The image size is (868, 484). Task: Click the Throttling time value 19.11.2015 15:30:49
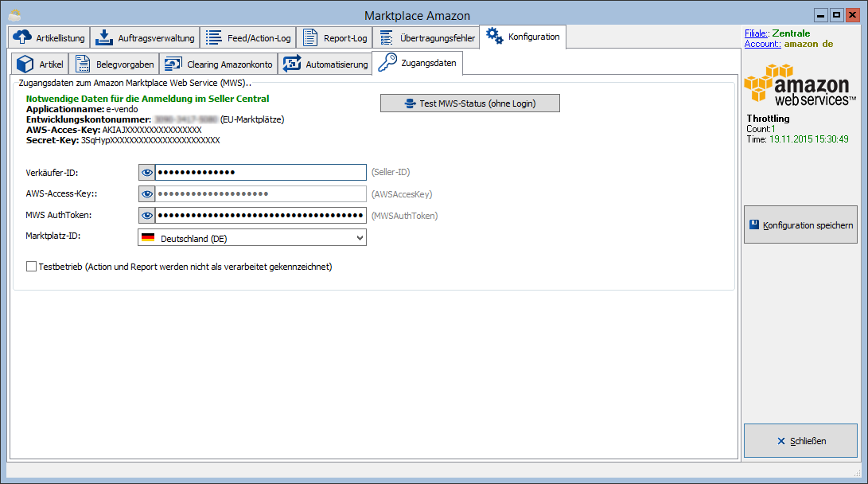tap(809, 139)
